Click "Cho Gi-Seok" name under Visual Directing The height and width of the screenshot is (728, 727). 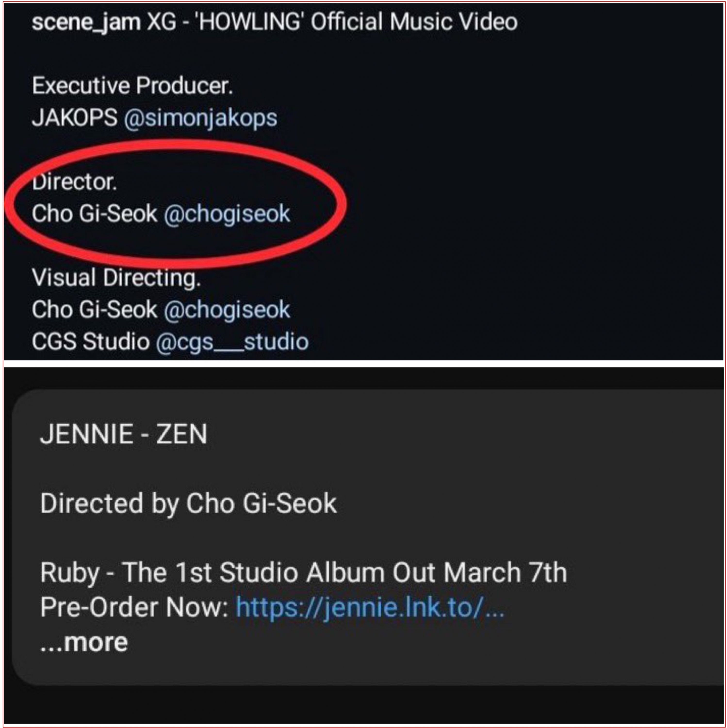[x=94, y=310]
